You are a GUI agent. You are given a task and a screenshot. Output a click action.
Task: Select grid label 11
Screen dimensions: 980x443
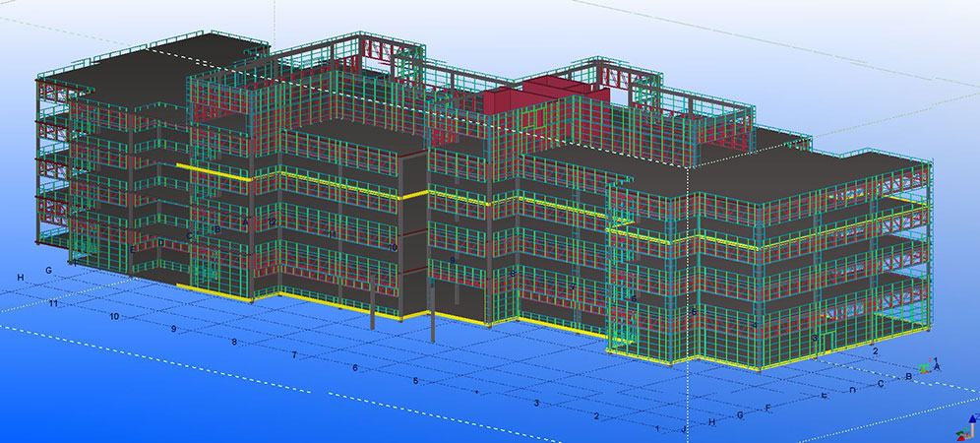(x=56, y=305)
